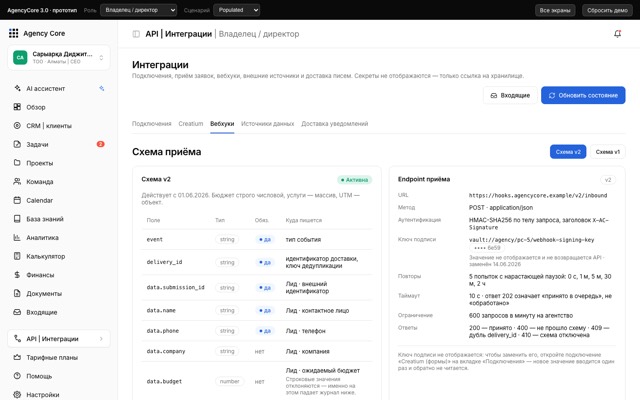Click the event field row name

155,240
